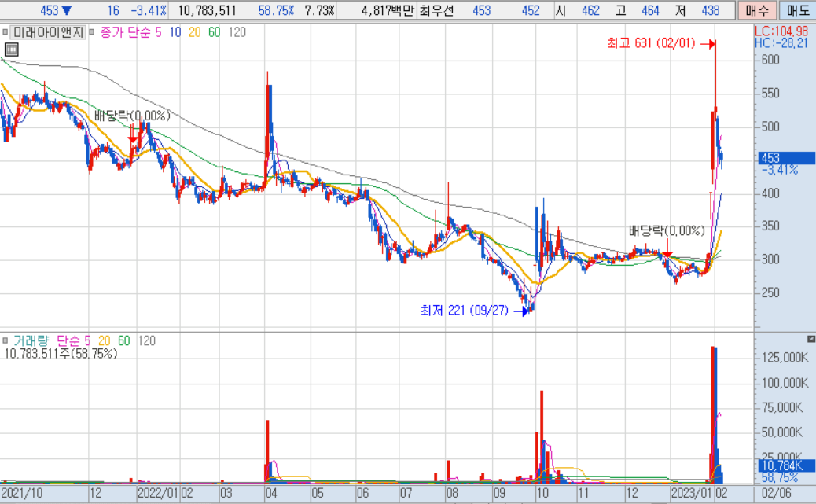Viewport: 816px width, 504px height.
Task: Click the 2023/01 date axis label
Action: click(x=692, y=493)
